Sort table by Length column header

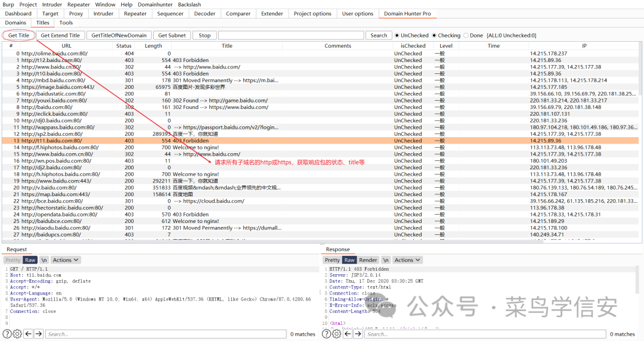[153, 45]
